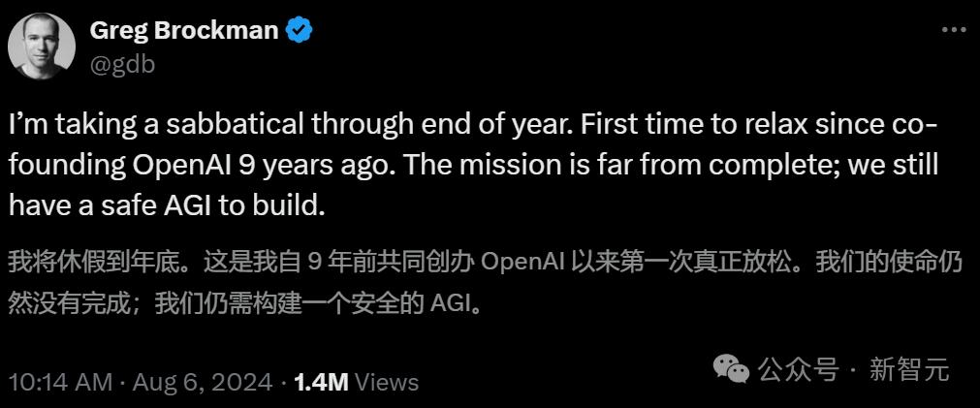Click the 1.4M view count number
The image size is (980, 408).
[x=321, y=382]
